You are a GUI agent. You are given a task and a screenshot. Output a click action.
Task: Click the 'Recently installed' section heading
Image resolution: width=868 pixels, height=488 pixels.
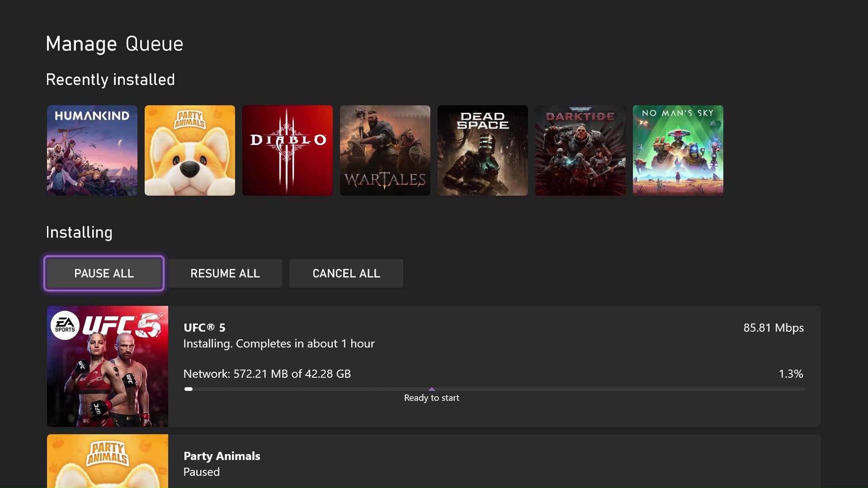pos(110,80)
